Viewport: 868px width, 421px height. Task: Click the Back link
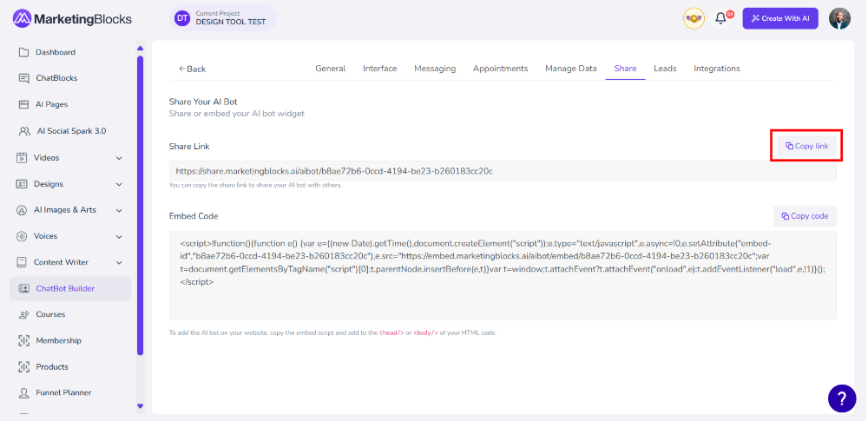192,69
